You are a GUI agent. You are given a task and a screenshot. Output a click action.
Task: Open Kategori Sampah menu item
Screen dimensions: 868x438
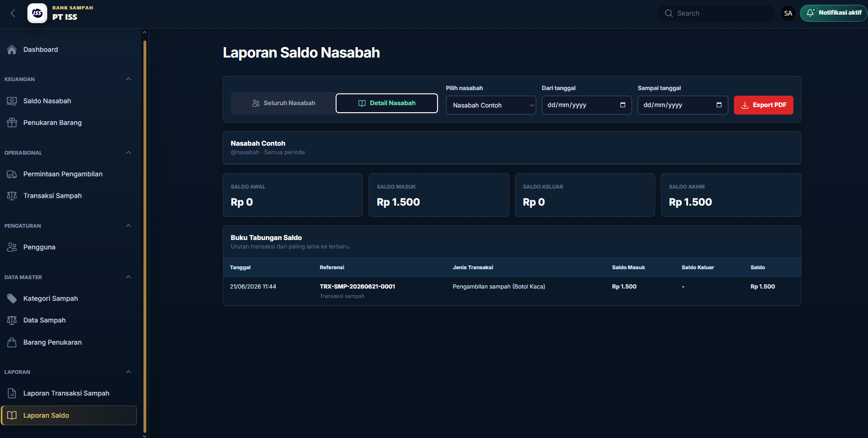click(69, 298)
